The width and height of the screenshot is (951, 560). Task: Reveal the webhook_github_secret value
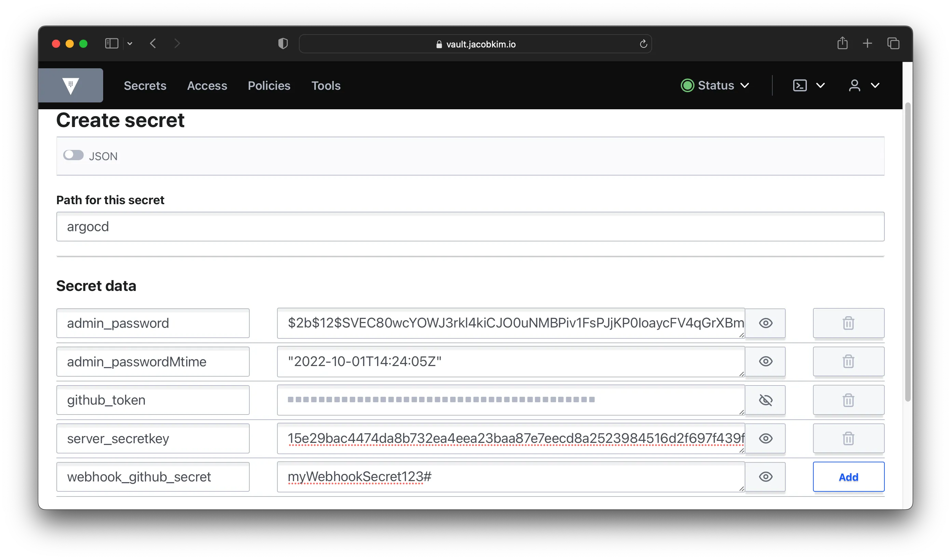766,477
